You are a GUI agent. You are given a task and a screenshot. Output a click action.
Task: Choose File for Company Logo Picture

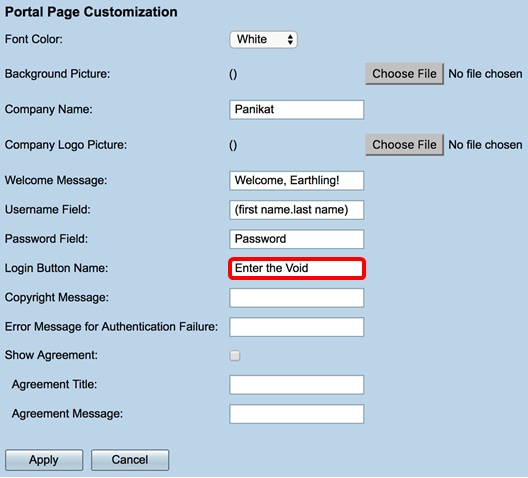pos(404,145)
